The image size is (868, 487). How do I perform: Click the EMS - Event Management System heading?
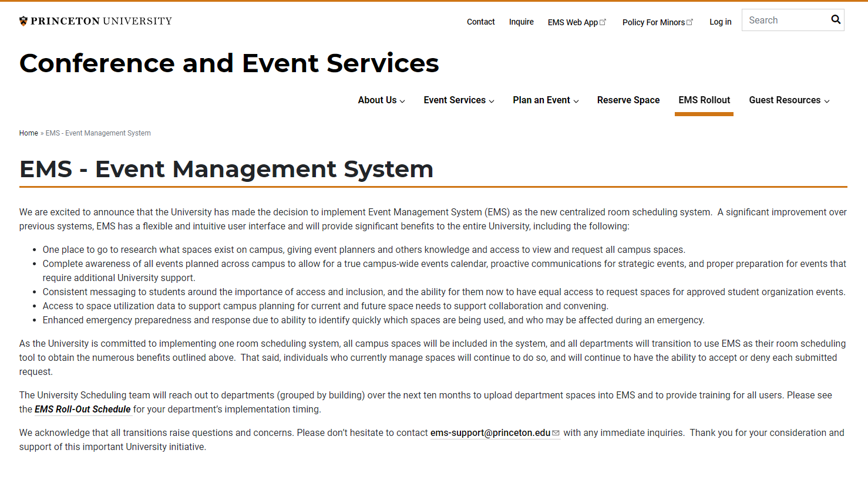coord(226,169)
